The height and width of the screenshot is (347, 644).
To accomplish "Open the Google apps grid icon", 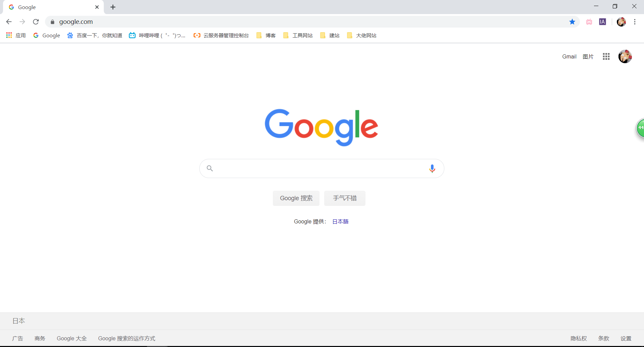I will [x=606, y=56].
